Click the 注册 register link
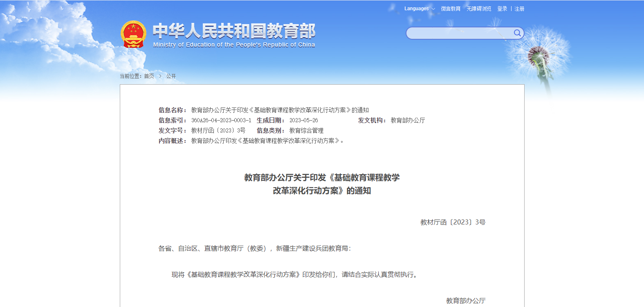644x307 pixels. [519, 9]
